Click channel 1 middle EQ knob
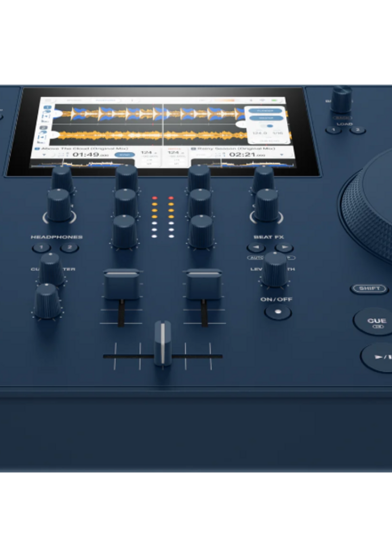The width and height of the screenshot is (392, 549). pyautogui.click(x=125, y=203)
